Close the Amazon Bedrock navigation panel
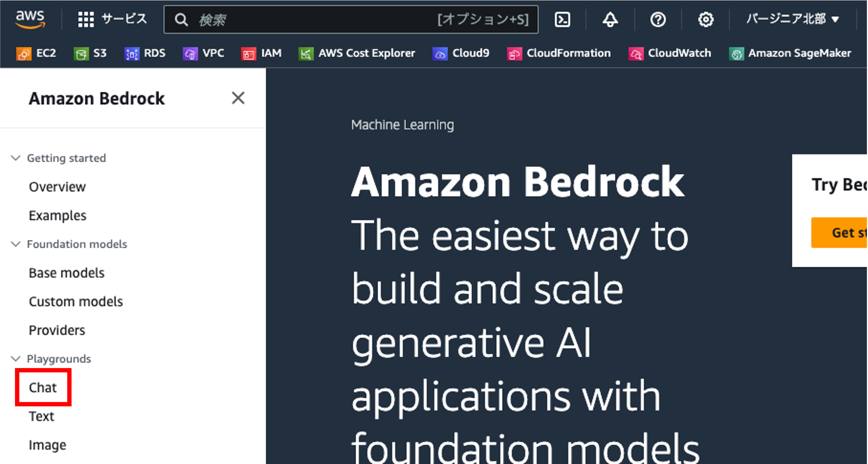The image size is (868, 464). pyautogui.click(x=238, y=98)
